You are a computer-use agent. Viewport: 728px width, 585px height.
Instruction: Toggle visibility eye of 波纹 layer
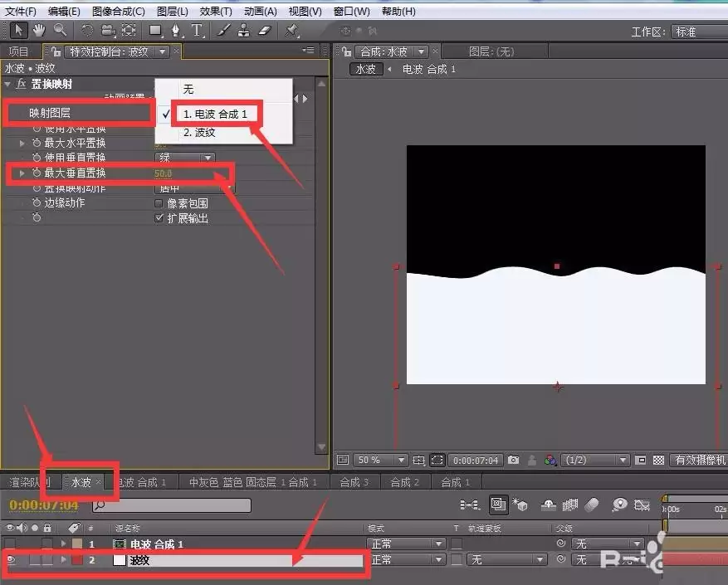coord(10,560)
